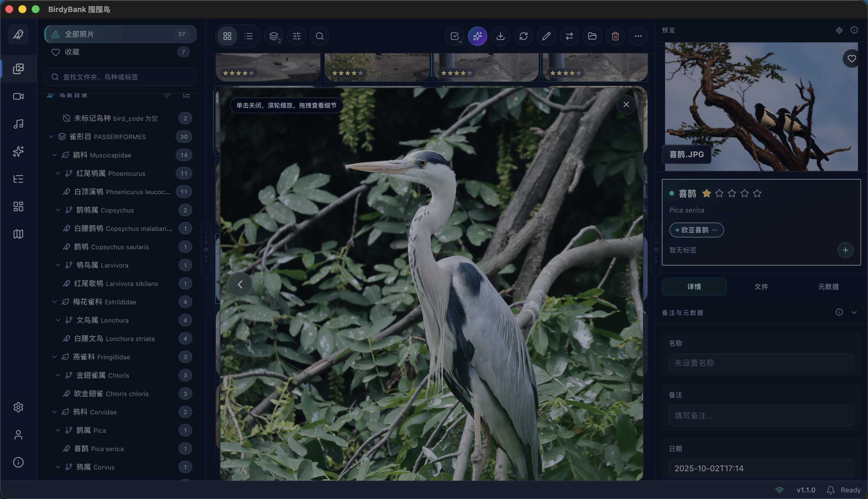Open the three-dot more options toolbar menu
The height and width of the screenshot is (499, 868).
pos(638,36)
